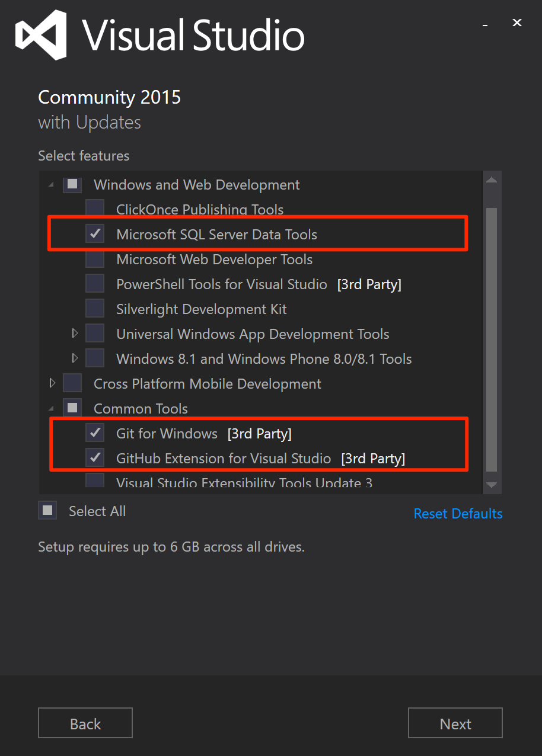
Task: Expand Cross Platform Mobile Development node
Action: pyautogui.click(x=52, y=383)
